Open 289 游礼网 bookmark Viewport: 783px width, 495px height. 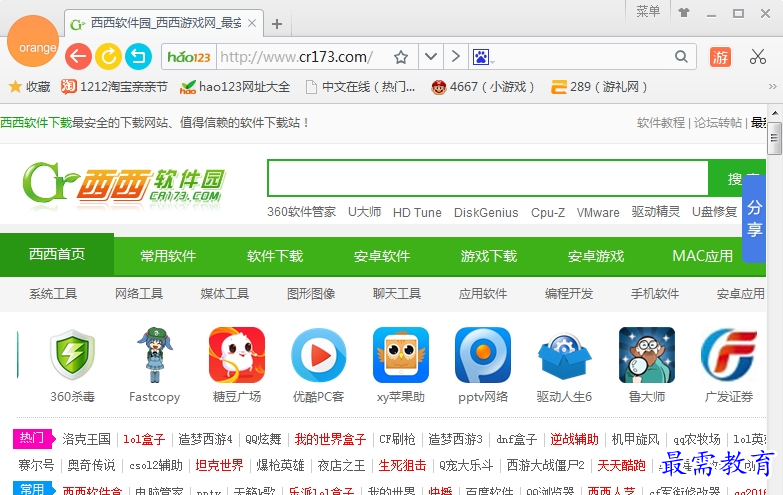point(599,87)
